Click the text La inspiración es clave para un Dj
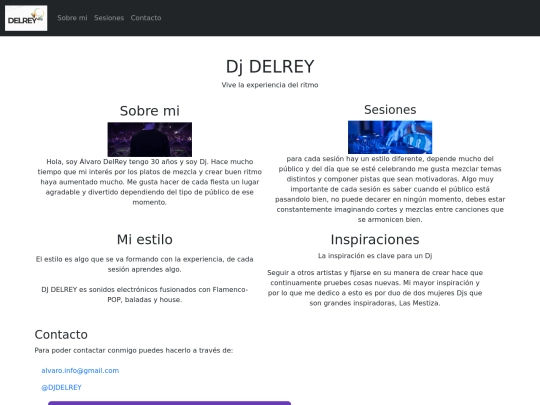540x405 pixels. point(375,256)
